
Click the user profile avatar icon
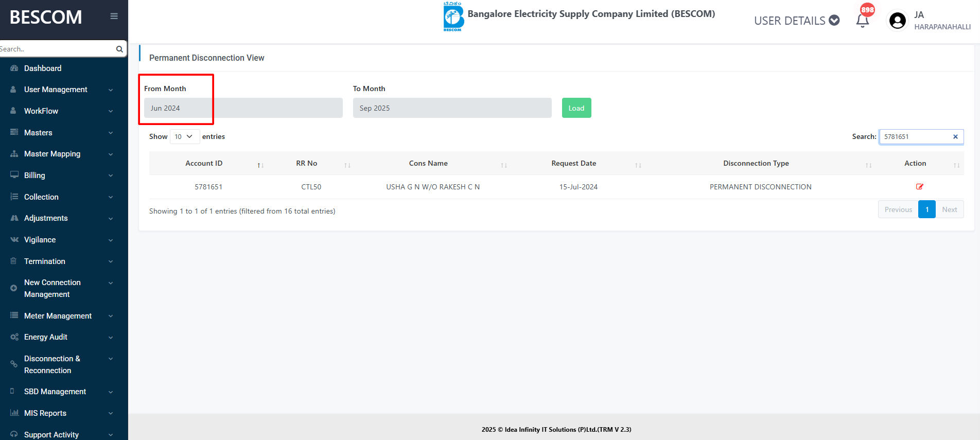click(898, 21)
